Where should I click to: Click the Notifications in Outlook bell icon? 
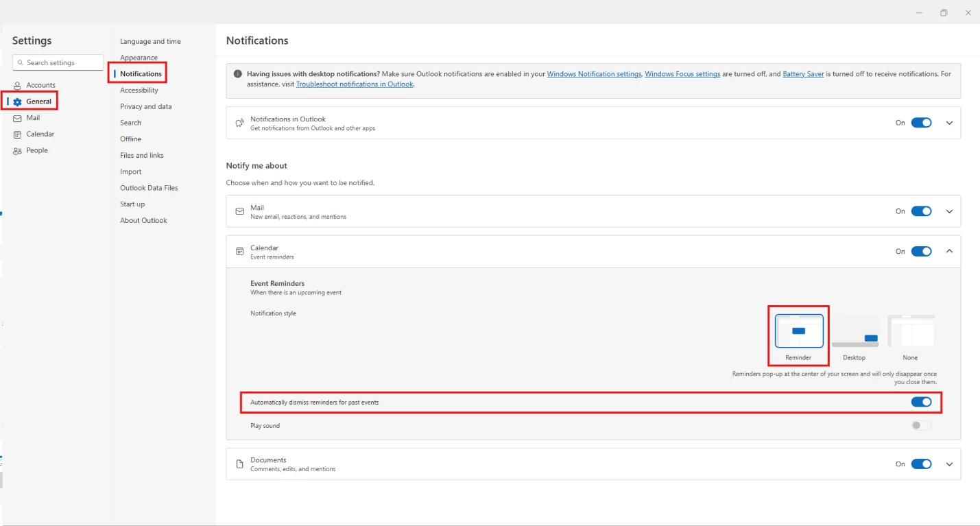pos(239,123)
